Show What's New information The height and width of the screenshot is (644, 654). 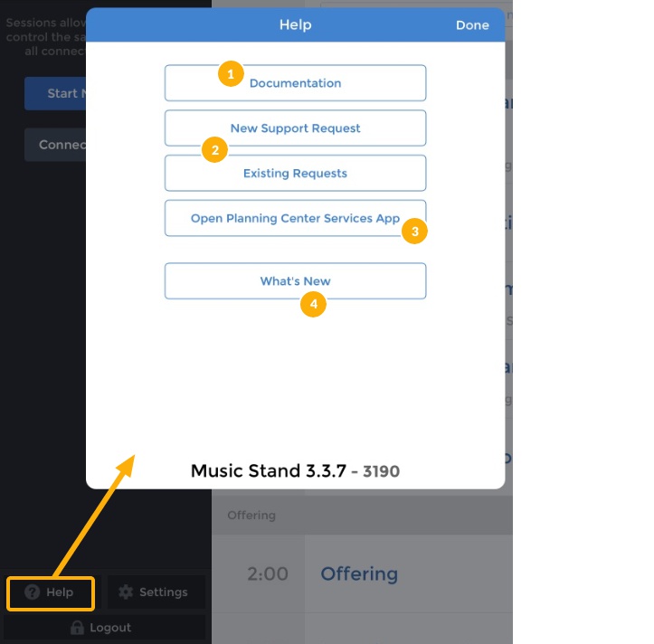[295, 280]
